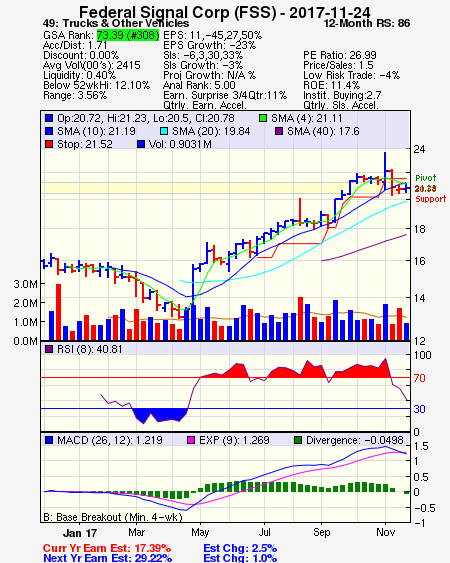Click the green SMA (4) legend swatch
The image size is (450, 563).
263,118
